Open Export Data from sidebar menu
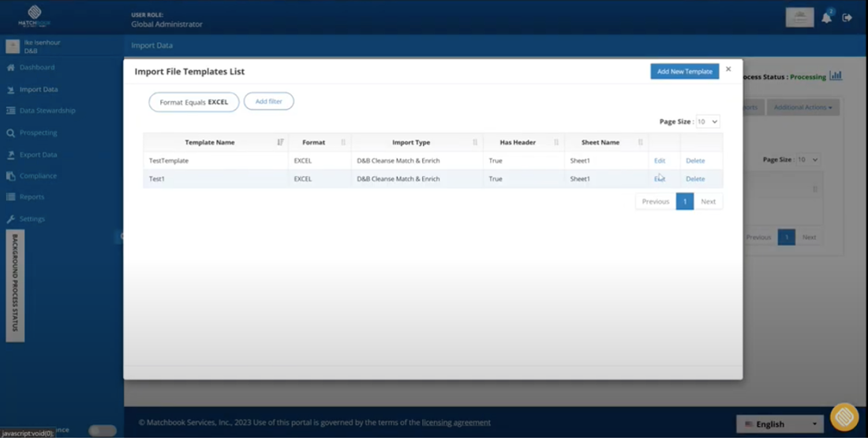The image size is (868, 441). (x=38, y=155)
